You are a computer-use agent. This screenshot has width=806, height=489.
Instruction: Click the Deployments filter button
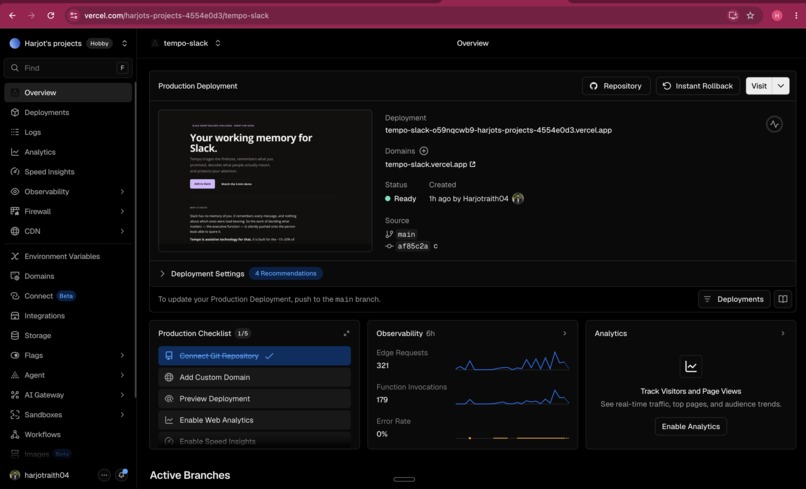[734, 299]
